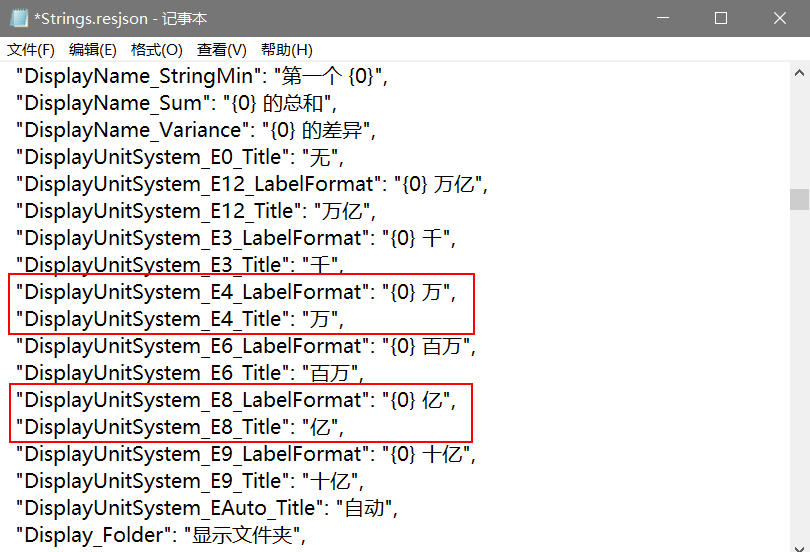This screenshot has width=810, height=552.
Task: Open the 查看(V) menu
Action: click(222, 50)
